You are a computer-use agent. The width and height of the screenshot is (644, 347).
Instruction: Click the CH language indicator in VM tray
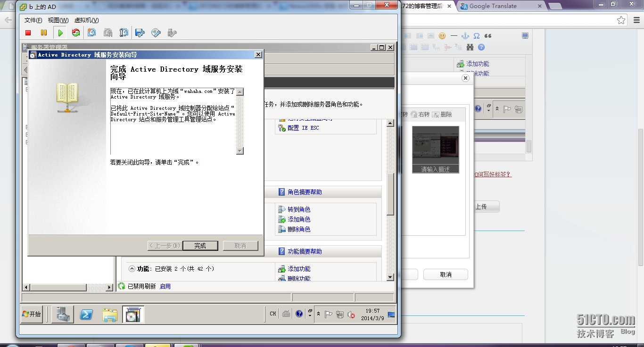click(273, 314)
